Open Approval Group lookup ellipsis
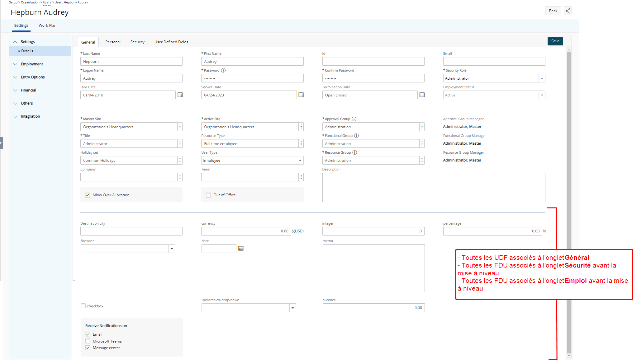 pyautogui.click(x=422, y=127)
